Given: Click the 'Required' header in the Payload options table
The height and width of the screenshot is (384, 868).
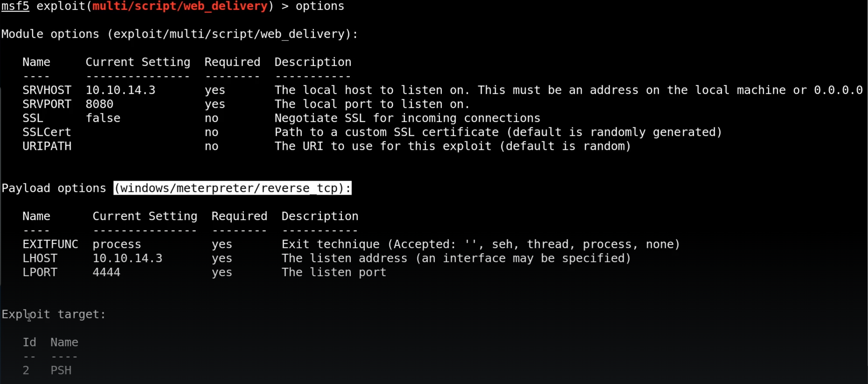Looking at the screenshot, I should point(239,216).
